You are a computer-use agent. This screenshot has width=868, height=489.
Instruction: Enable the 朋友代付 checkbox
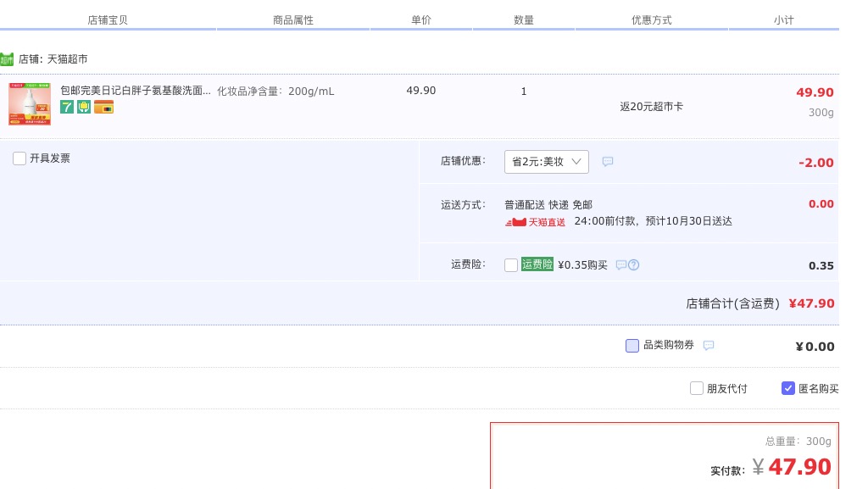(x=697, y=388)
